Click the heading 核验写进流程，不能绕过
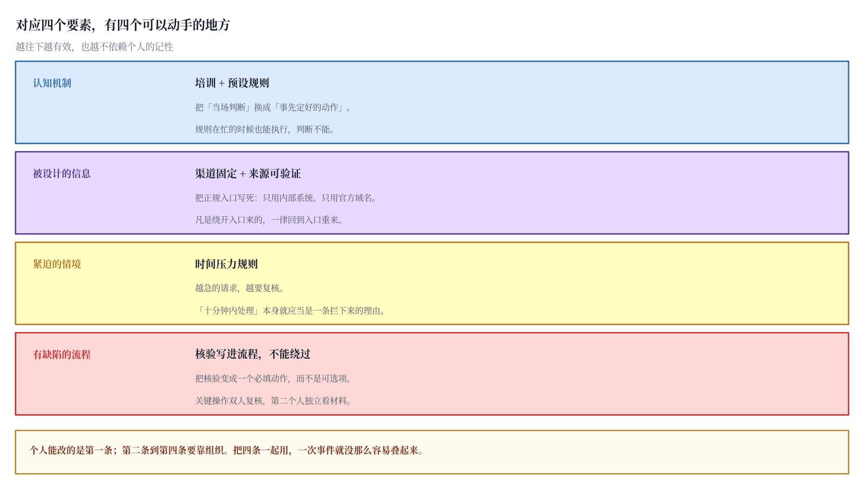This screenshot has height=488, width=868. point(253,354)
